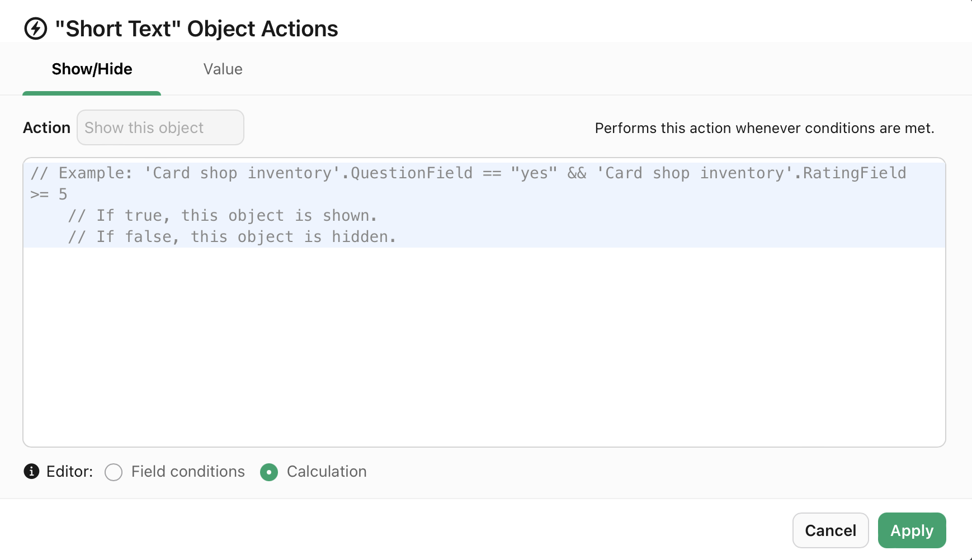Open the "Show this object" action dropdown
972x560 pixels.
pyautogui.click(x=160, y=127)
